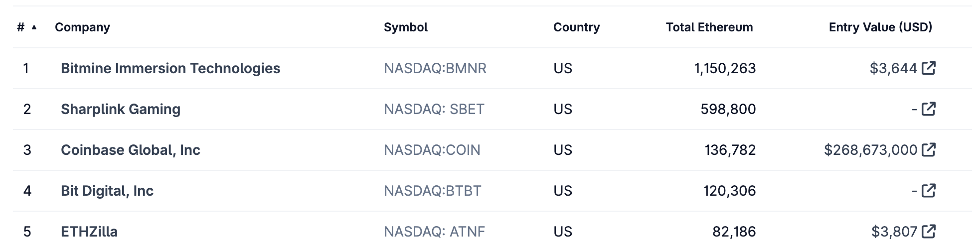The width and height of the screenshot is (980, 247).
Task: Sort by Total Ethereum column header
Action: (709, 27)
